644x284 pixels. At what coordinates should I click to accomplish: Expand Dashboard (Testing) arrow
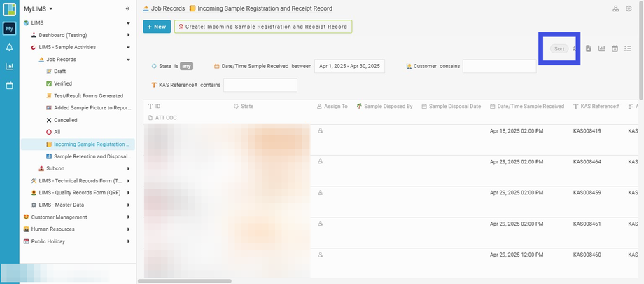[x=128, y=35]
